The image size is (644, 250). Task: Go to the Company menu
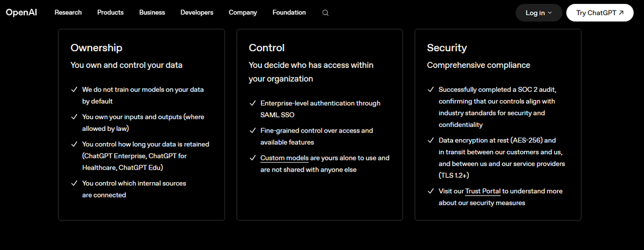click(x=242, y=12)
